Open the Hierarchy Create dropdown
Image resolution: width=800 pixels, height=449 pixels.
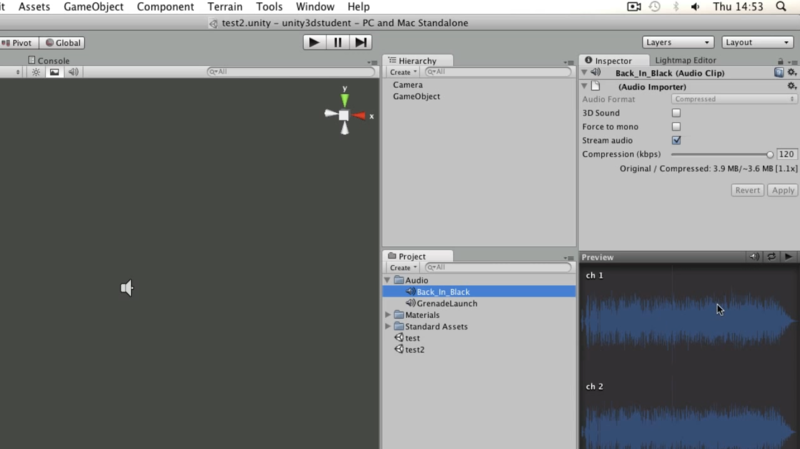[x=403, y=72]
